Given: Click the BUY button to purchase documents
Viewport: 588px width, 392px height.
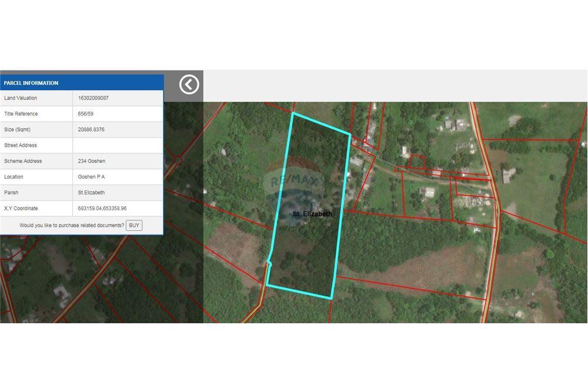Looking at the screenshot, I should [134, 225].
